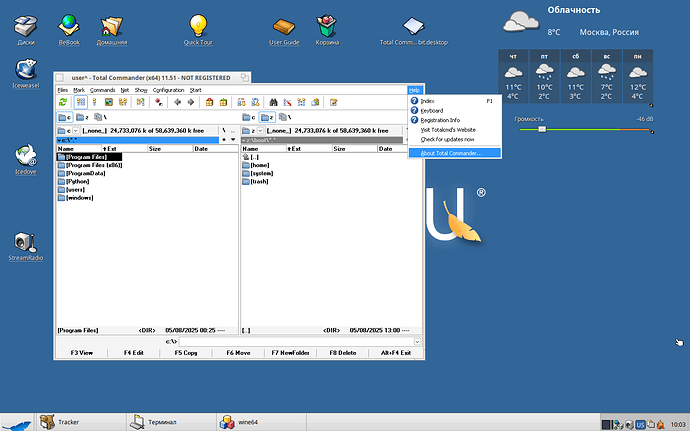690x431 pixels.
Task: Choose Registration Info in Help menu
Action: (455, 120)
